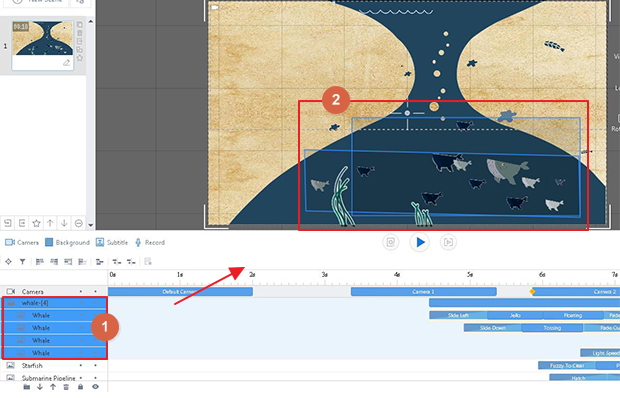
Task: Click the filter funnel icon in timeline toolbar
Action: [x=23, y=262]
